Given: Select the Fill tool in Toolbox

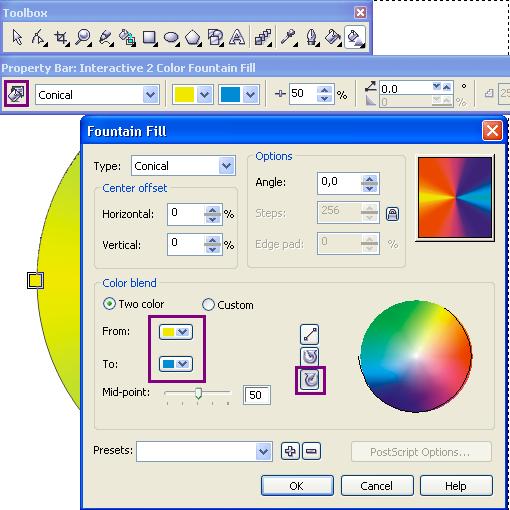Looking at the screenshot, I should pos(333,37).
